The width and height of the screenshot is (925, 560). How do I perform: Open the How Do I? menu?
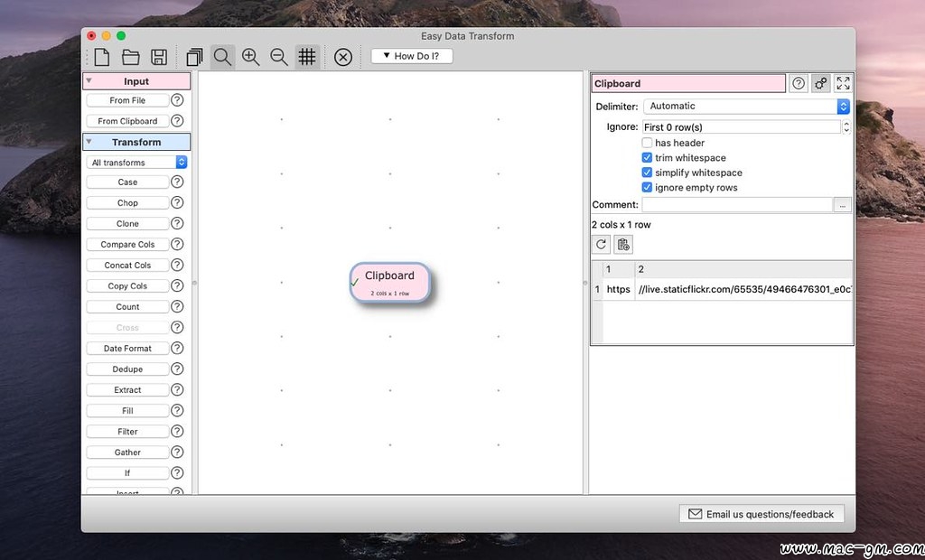coord(412,56)
